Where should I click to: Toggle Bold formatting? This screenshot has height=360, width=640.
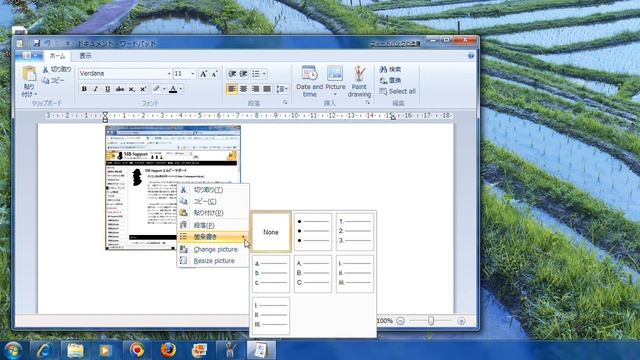point(84,89)
